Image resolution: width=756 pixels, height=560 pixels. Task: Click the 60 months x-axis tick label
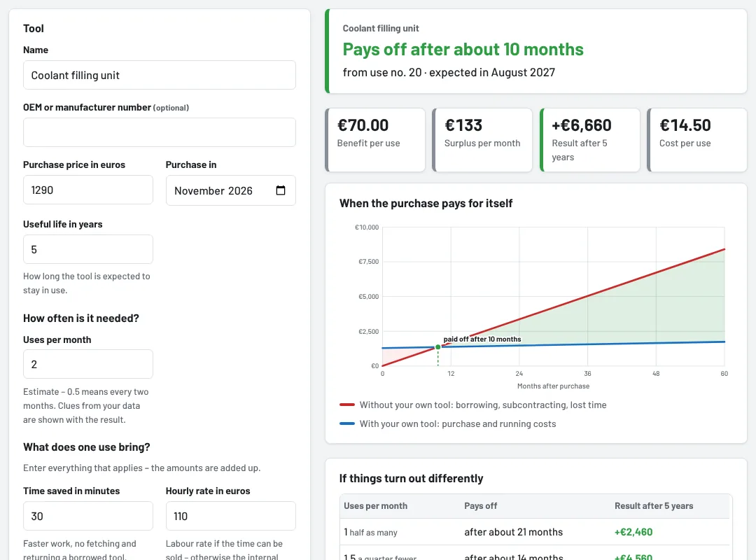click(724, 373)
